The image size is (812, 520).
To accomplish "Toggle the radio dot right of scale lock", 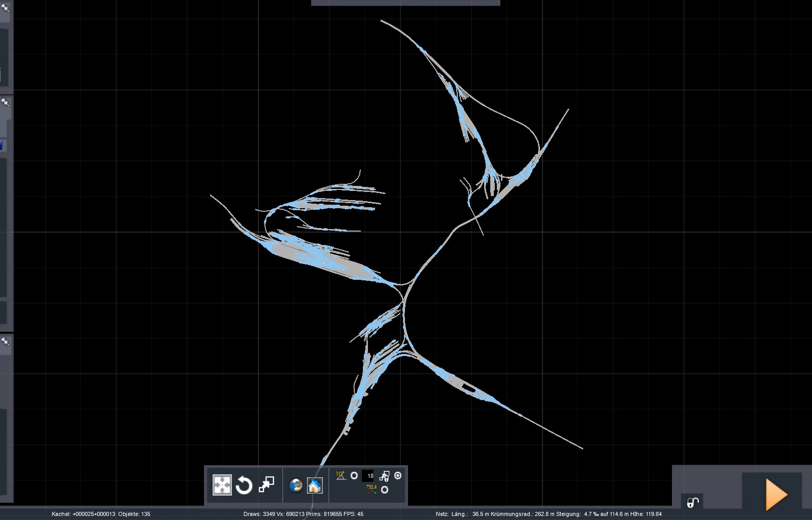I will pyautogui.click(x=398, y=475).
